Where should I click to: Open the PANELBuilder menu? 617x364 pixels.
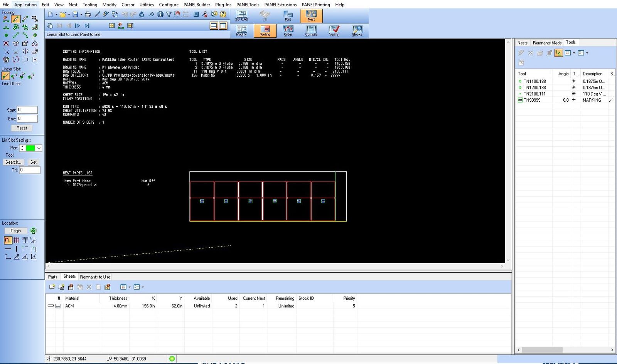point(197,5)
